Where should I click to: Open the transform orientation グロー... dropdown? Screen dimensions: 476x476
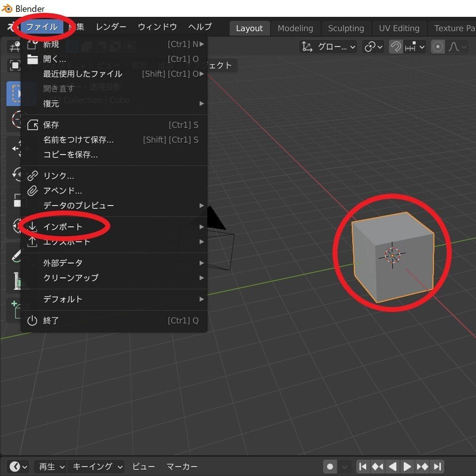point(328,47)
